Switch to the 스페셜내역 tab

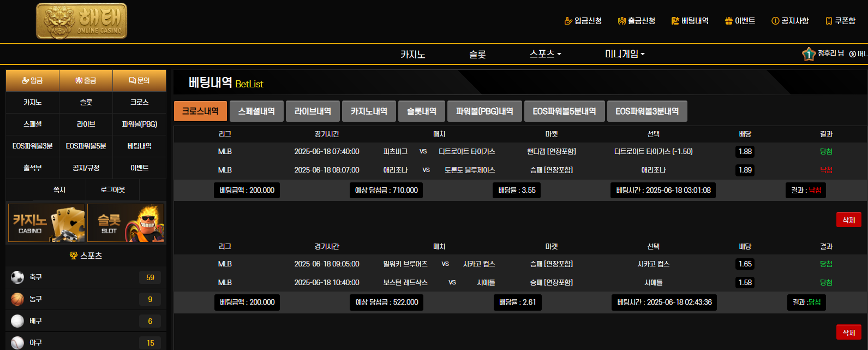[256, 111]
